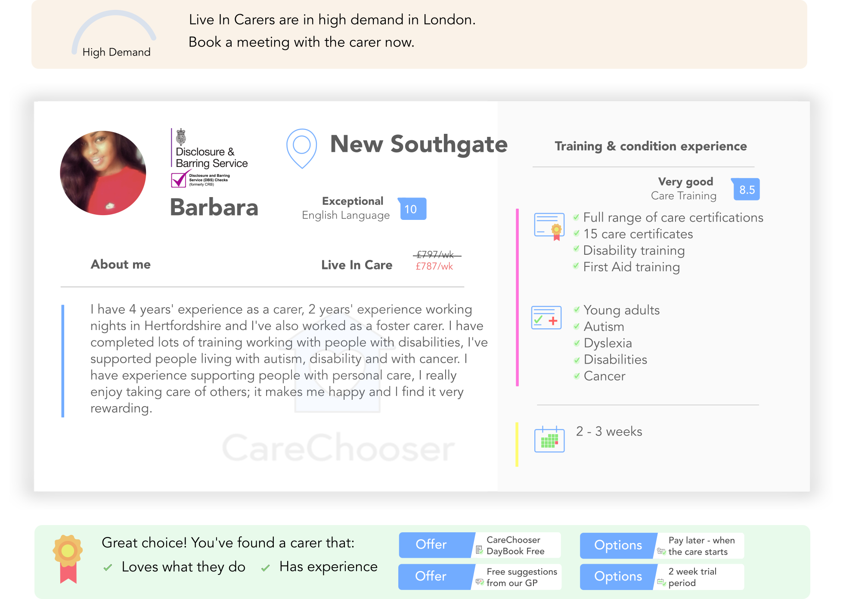Select the Options button for 2 week trial

pyautogui.click(x=618, y=577)
